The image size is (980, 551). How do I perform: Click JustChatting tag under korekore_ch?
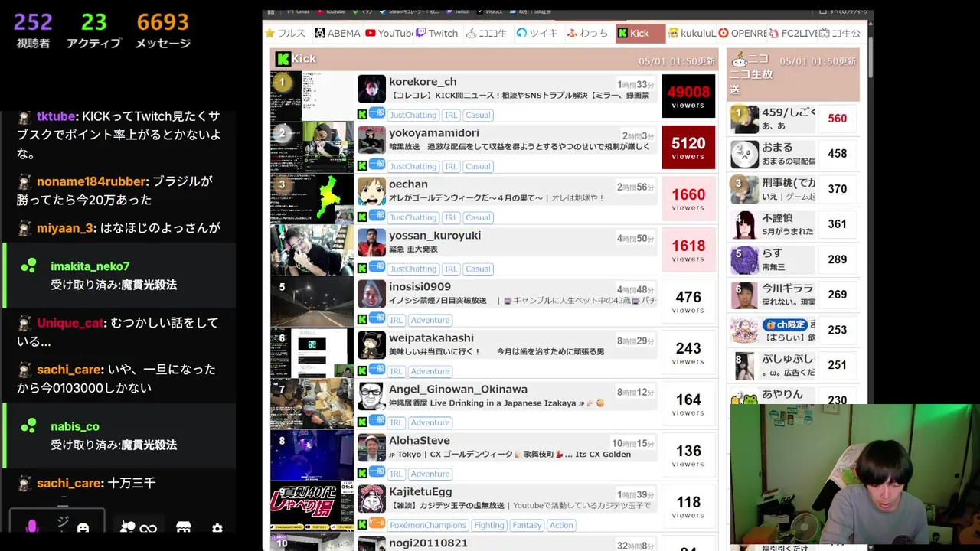[x=413, y=115]
